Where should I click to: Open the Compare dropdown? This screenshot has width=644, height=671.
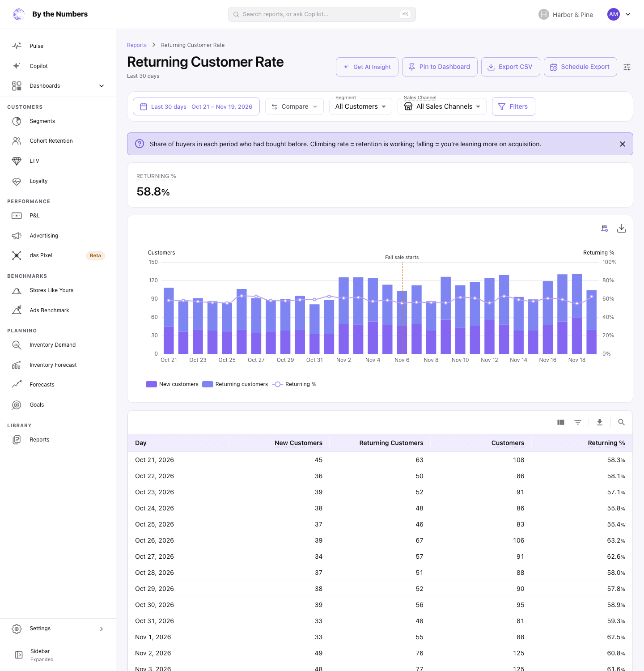[294, 106]
